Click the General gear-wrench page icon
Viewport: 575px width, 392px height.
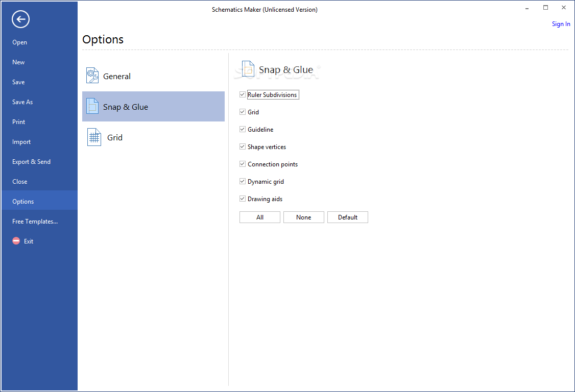(92, 76)
